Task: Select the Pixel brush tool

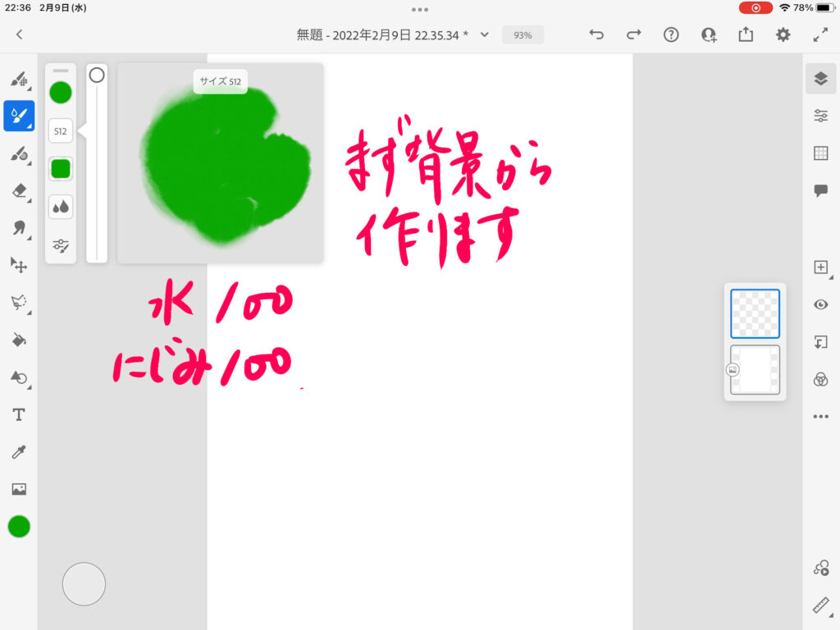Action: 18,79
